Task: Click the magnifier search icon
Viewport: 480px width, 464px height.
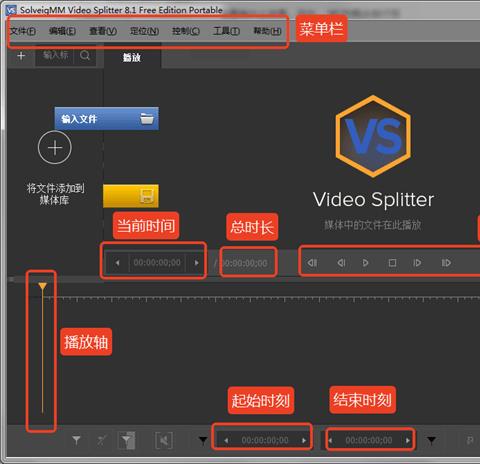Action: (85, 55)
